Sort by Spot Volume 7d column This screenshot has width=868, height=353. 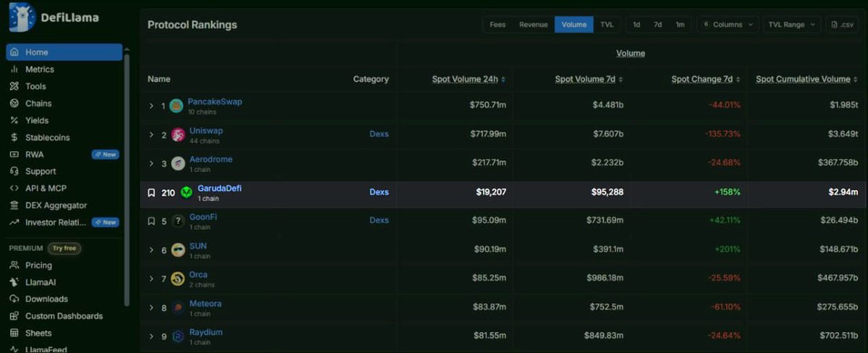tap(589, 79)
